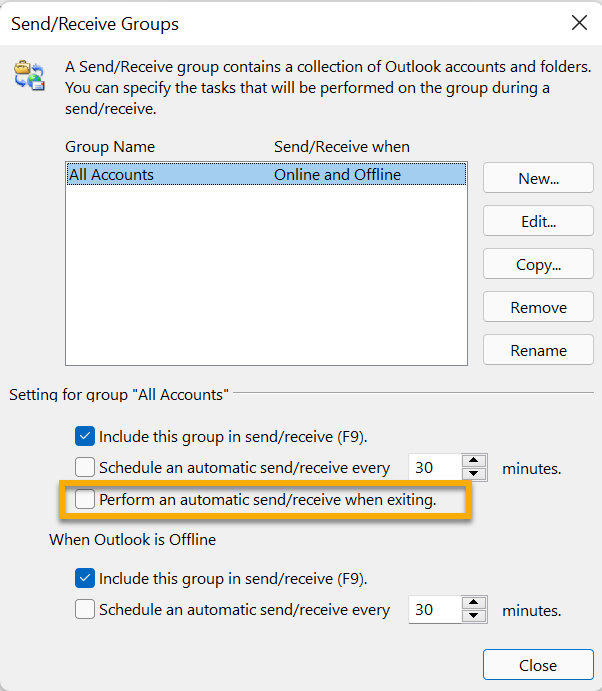The width and height of the screenshot is (602, 691).
Task: Uncheck online Include this group in send/receive
Action: (85, 436)
